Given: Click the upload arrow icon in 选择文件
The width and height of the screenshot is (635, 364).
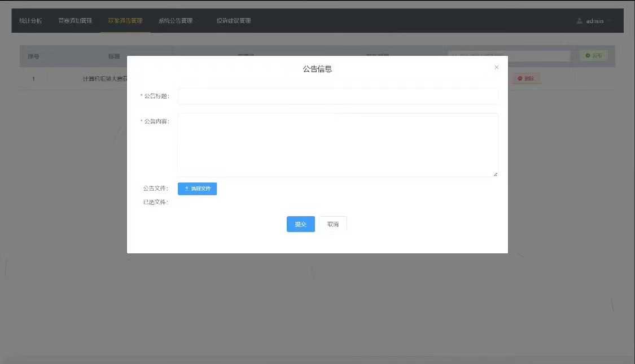Looking at the screenshot, I should click(x=187, y=188).
